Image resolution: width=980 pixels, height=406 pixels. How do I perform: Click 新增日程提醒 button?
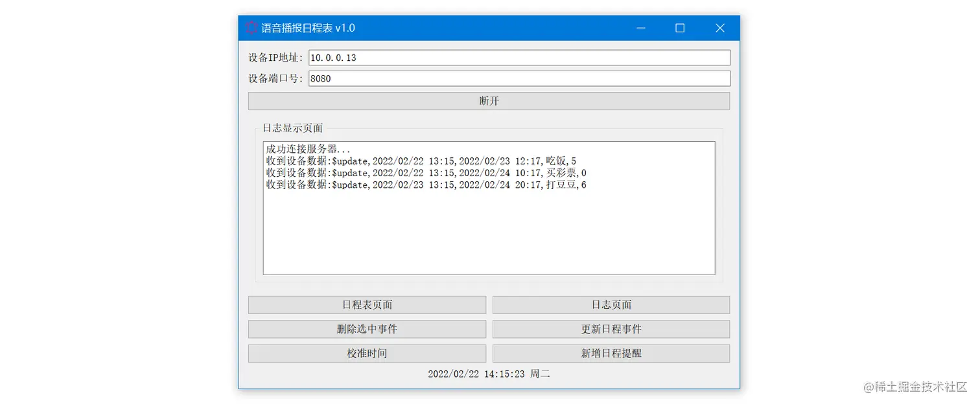point(611,354)
